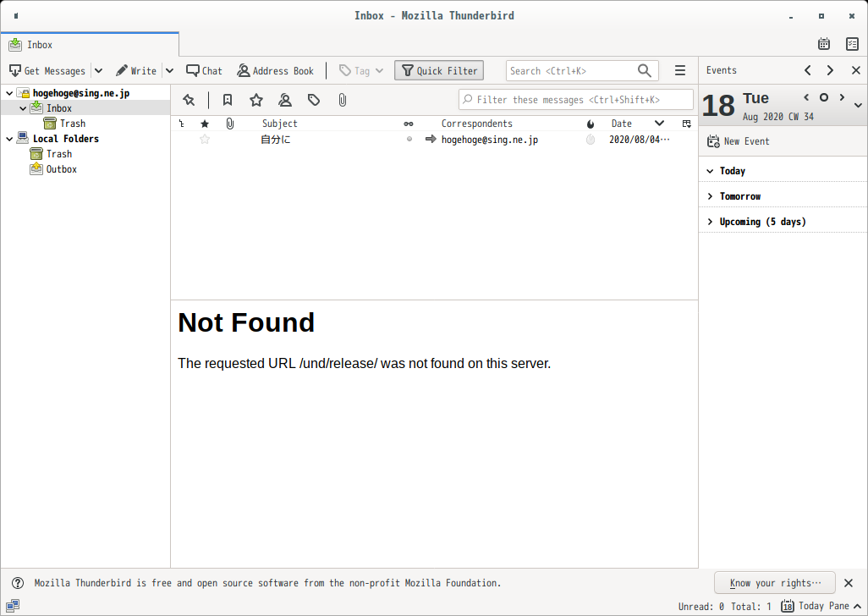This screenshot has width=868, height=616.
Task: Go to previous events view arrow
Action: [x=808, y=70]
